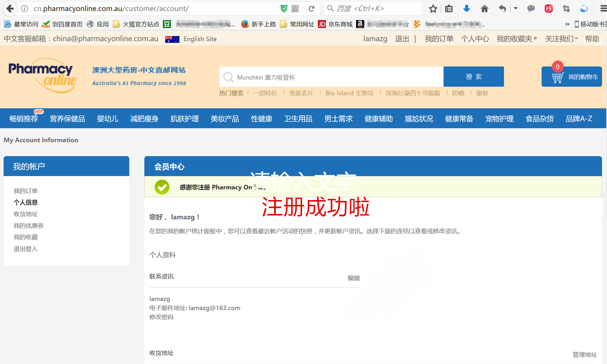This screenshot has height=364, width=607.
Task: Select hot search term 贵族麦片
Action: click(x=301, y=93)
